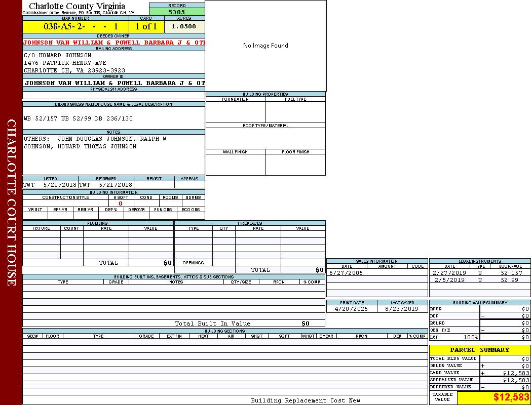This screenshot has height=405, width=532.
Task: Select the acres value 1.0500
Action: (183, 26)
